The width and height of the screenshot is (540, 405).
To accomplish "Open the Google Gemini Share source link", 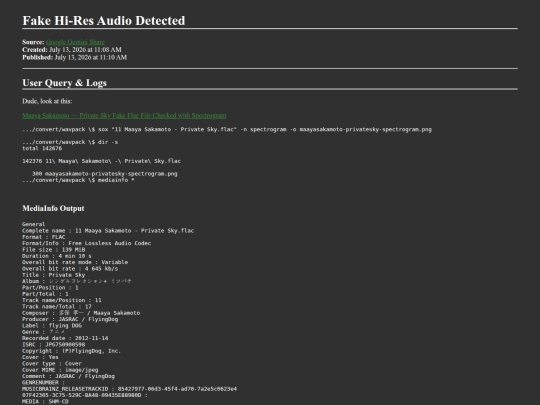I will pos(75,42).
